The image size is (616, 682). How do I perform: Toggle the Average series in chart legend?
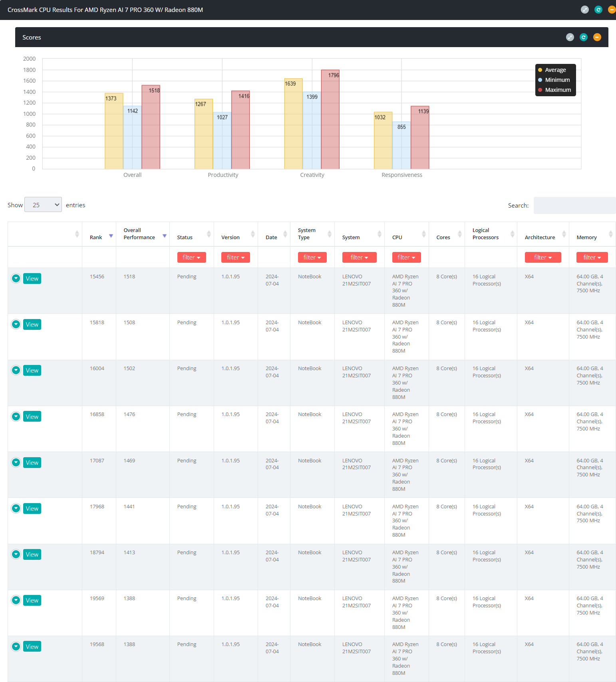552,70
